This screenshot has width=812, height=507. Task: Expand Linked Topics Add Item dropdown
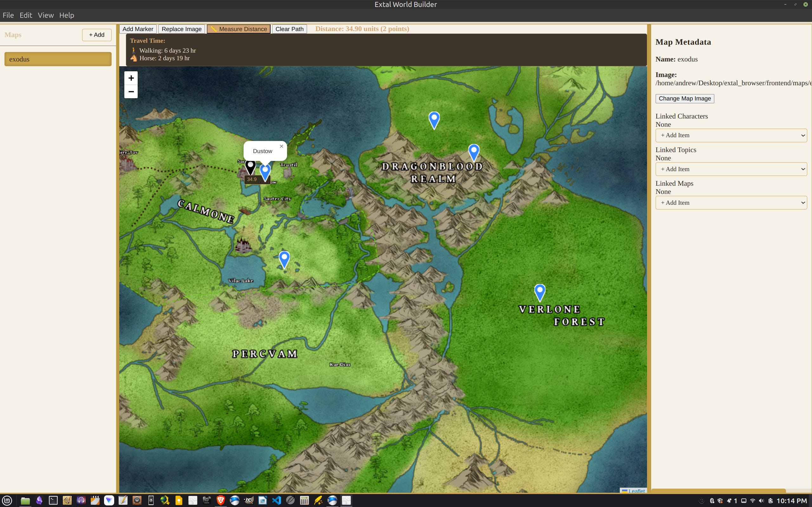(731, 169)
